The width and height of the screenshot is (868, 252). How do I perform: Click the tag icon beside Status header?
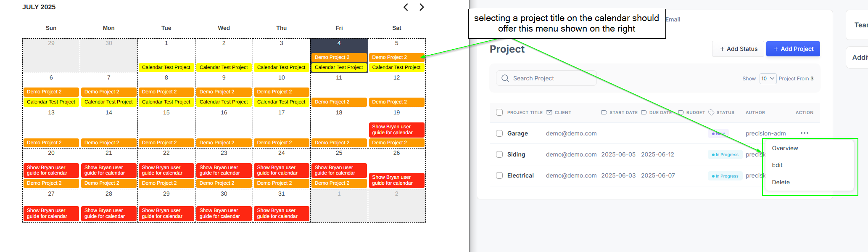tap(711, 112)
